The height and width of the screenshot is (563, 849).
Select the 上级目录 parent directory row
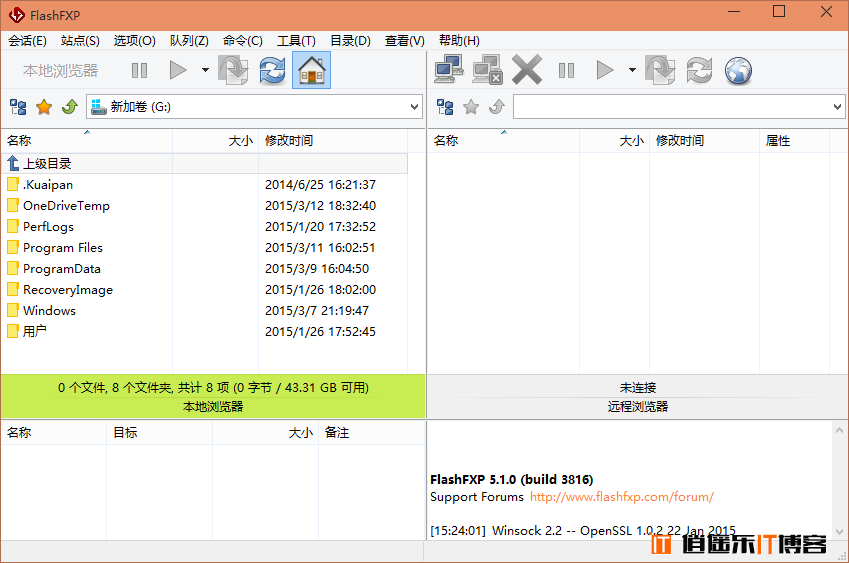(x=205, y=163)
